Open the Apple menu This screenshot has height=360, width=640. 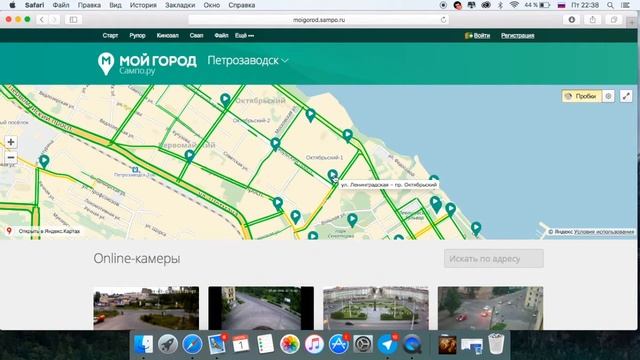click(x=12, y=5)
